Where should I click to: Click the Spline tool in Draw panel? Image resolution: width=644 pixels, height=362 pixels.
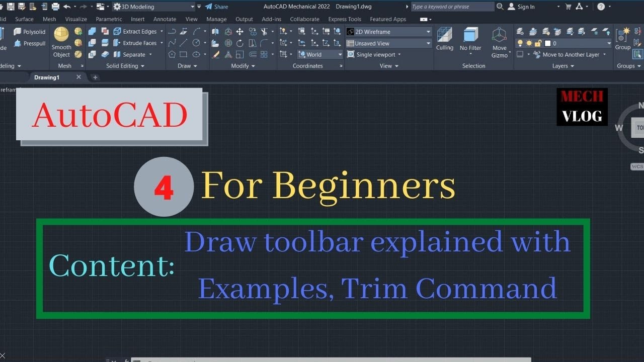[x=172, y=43]
